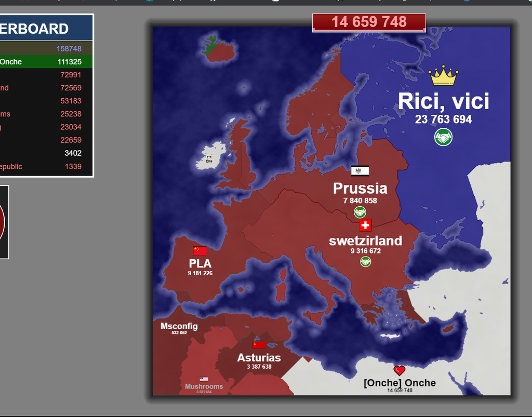
Task: Click the gold crown above Rici, vici
Action: pos(443,76)
